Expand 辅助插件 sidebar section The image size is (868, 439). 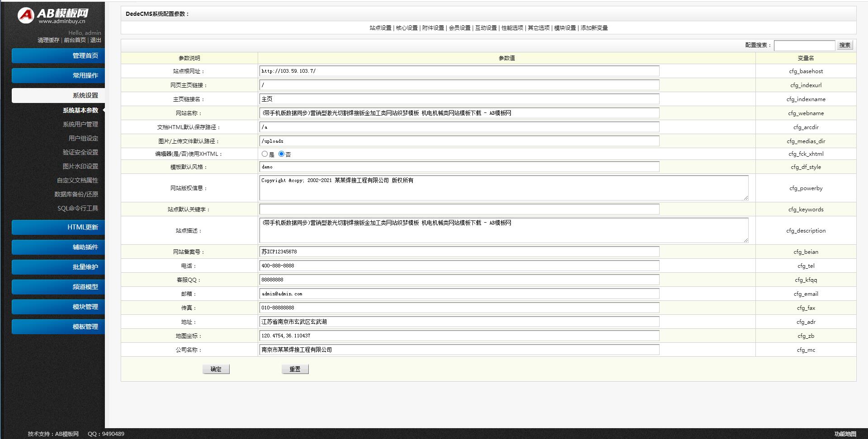(x=58, y=247)
